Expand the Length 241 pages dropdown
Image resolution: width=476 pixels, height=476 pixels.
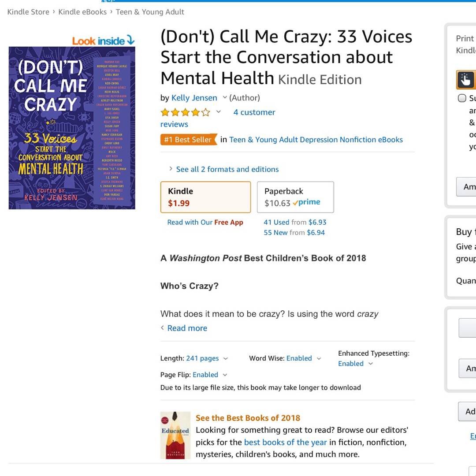pos(226,359)
